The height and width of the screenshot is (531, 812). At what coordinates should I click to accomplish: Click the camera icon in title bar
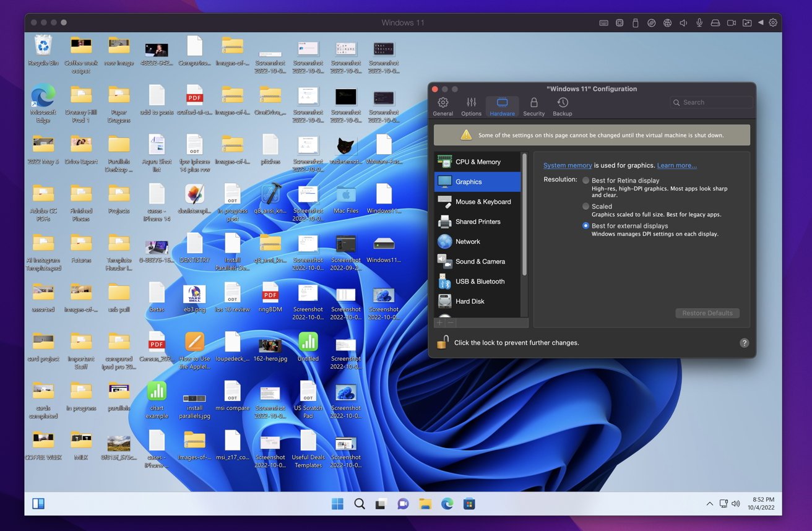(731, 23)
